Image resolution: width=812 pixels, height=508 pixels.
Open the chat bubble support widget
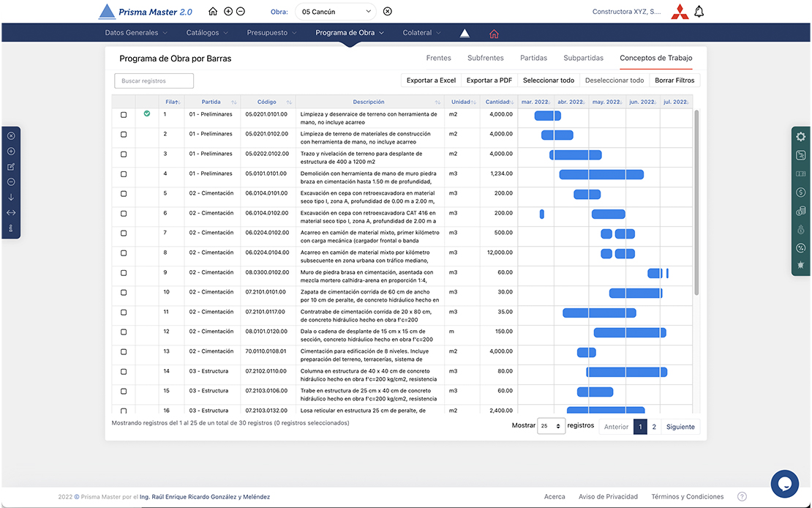click(784, 484)
